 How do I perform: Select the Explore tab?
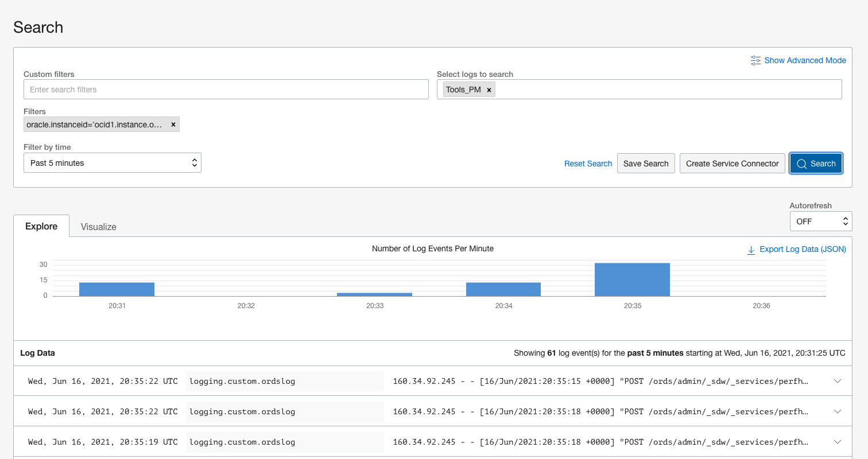coord(41,226)
